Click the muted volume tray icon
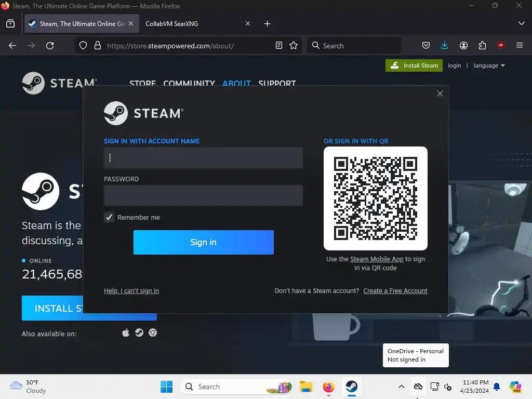532x399 pixels. click(448, 387)
